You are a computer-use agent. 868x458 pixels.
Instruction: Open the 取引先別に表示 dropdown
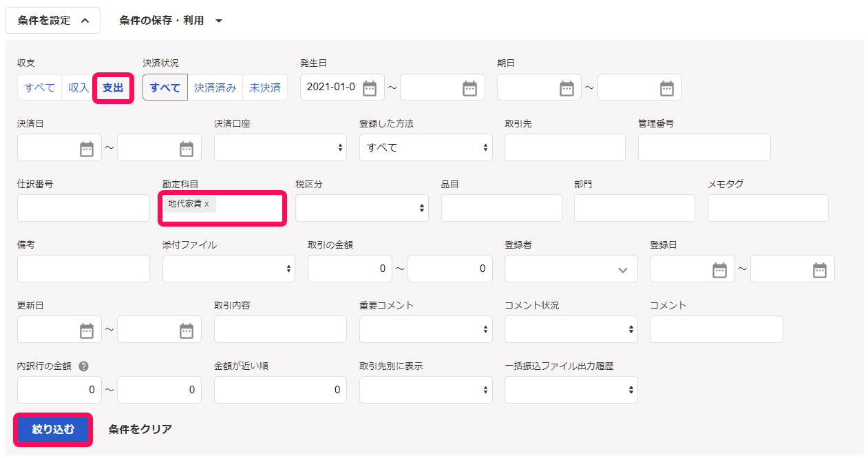point(426,390)
